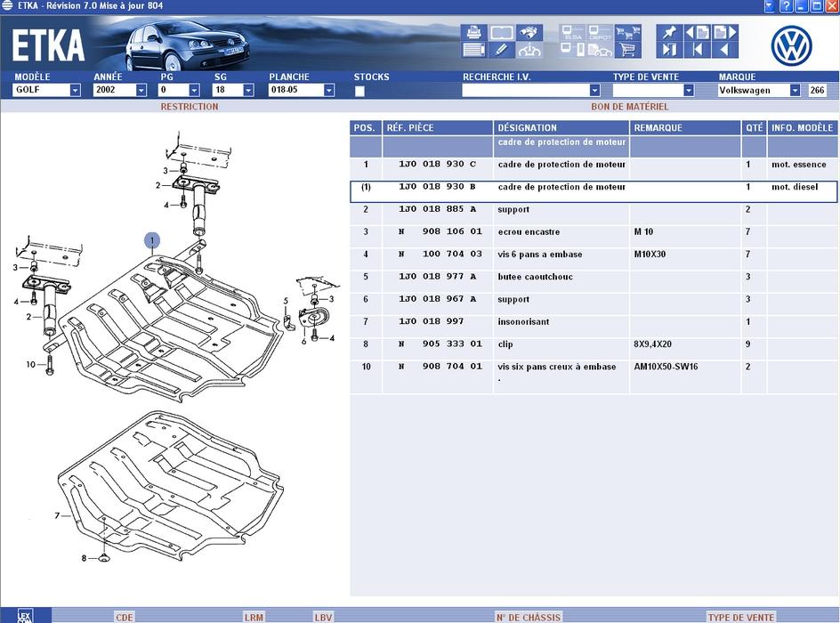Click the exit door arrow icon
This screenshot has height=623, width=840.
670,51
